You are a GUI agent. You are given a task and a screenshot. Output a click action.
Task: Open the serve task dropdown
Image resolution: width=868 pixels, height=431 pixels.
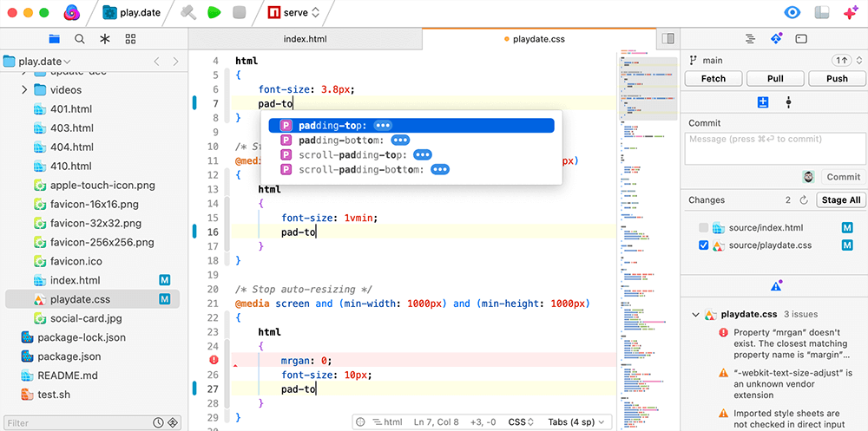tap(293, 13)
